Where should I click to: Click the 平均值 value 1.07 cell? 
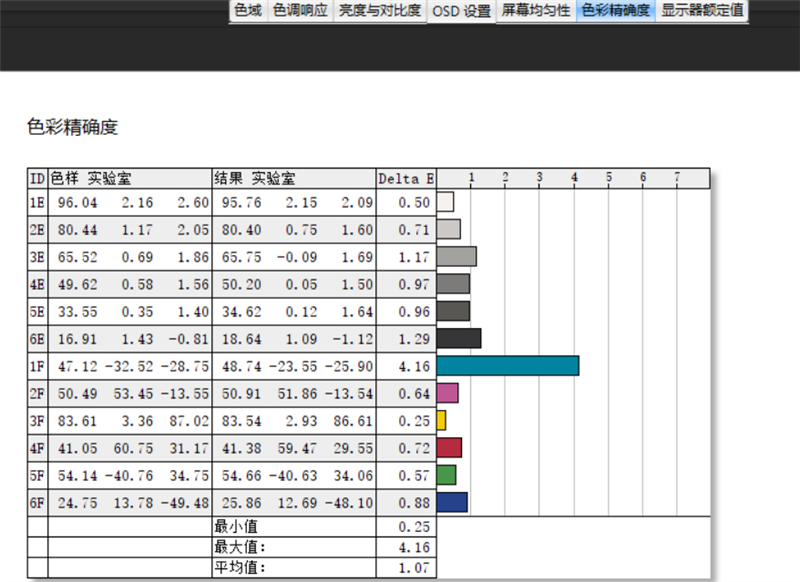coord(406,568)
